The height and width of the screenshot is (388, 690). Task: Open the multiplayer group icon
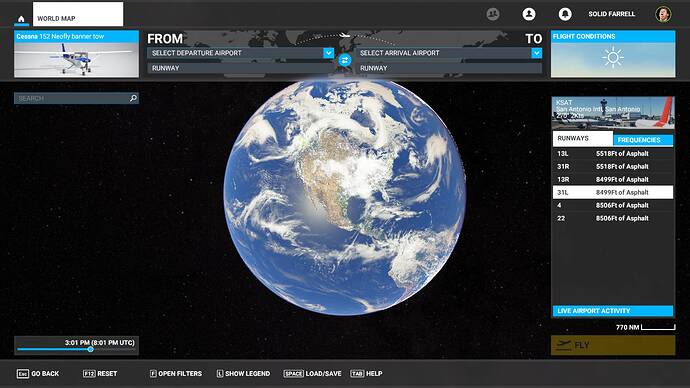493,14
